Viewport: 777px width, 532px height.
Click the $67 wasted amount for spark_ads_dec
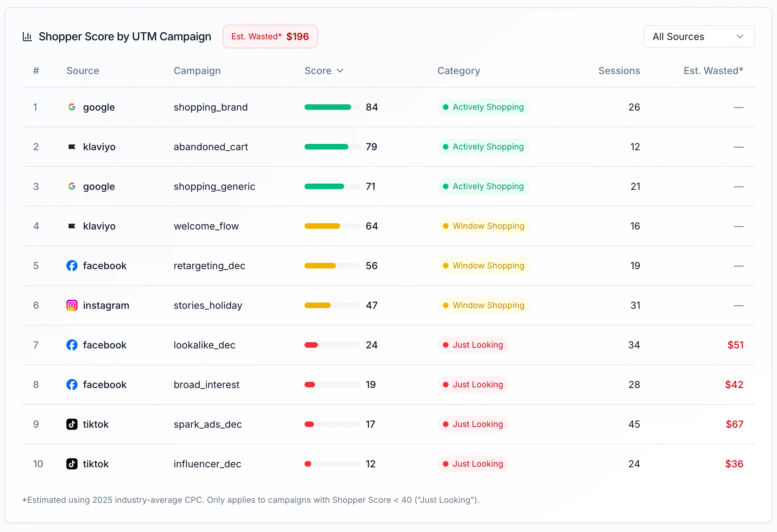coord(734,424)
